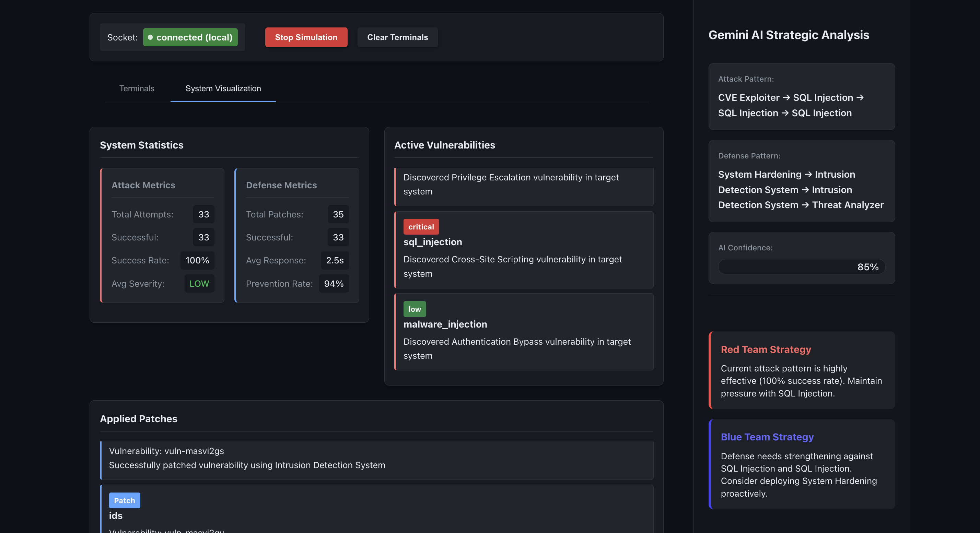This screenshot has height=533, width=980.
Task: Click the red critical severity badge
Action: coord(421,227)
